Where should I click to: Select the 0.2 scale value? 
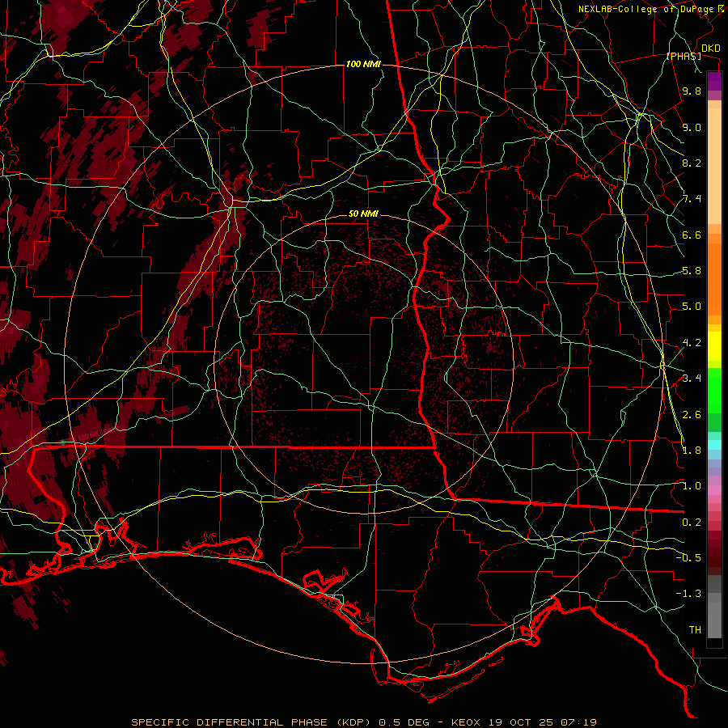click(x=692, y=523)
